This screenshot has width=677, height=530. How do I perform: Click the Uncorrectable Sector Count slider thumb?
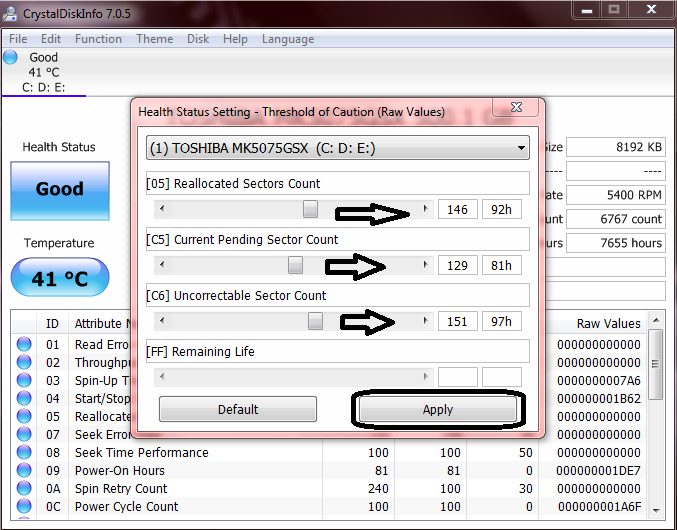pyautogui.click(x=315, y=321)
